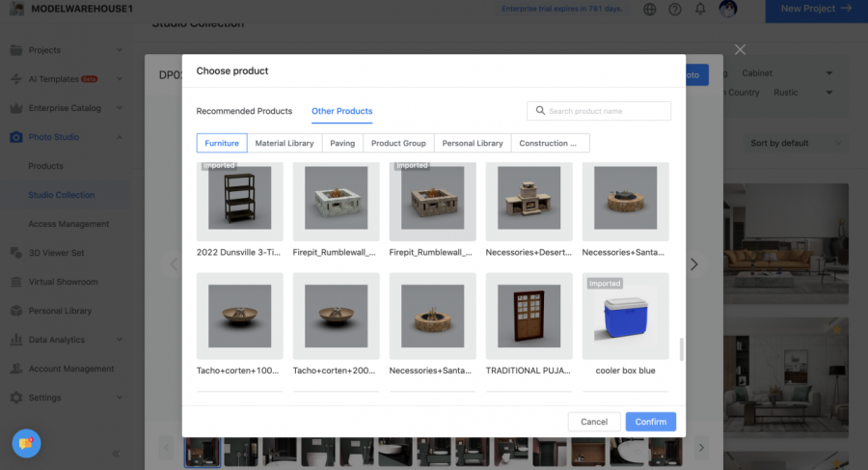Select the Other Products tab
The width and height of the screenshot is (868, 470).
(342, 111)
